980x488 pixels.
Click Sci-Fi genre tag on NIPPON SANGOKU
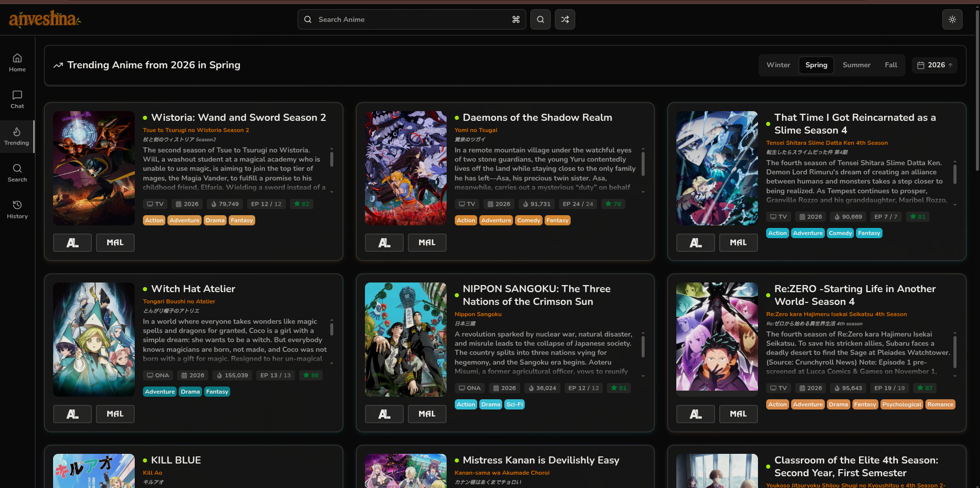pyautogui.click(x=514, y=404)
